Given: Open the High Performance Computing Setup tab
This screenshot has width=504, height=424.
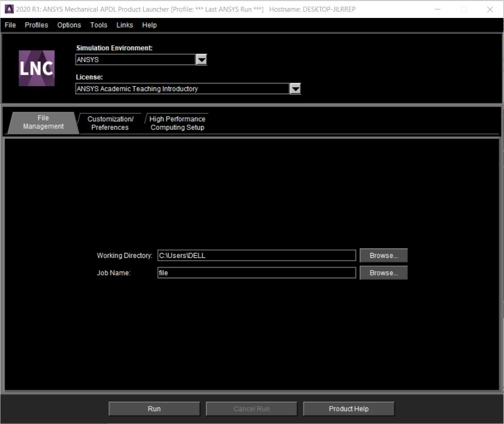Looking at the screenshot, I should [177, 123].
